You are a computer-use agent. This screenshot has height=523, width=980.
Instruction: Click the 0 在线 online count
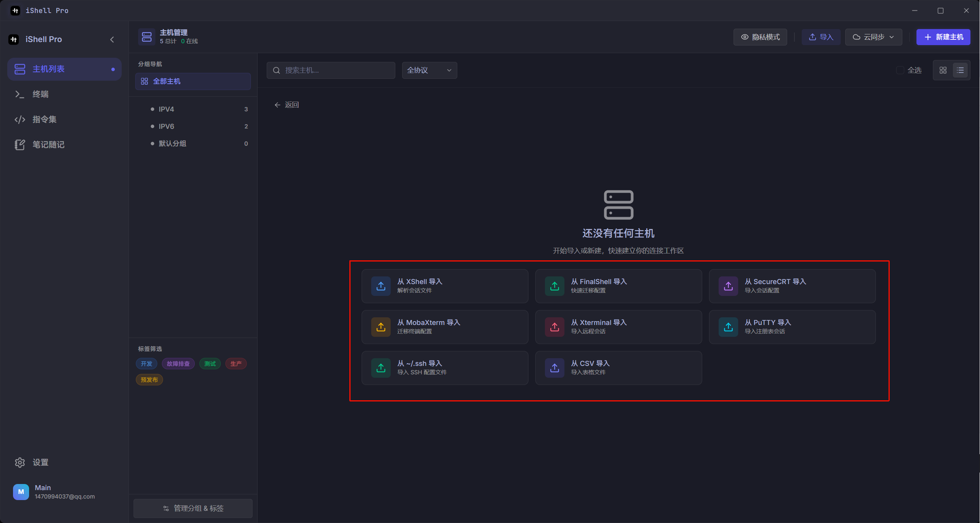coord(189,41)
